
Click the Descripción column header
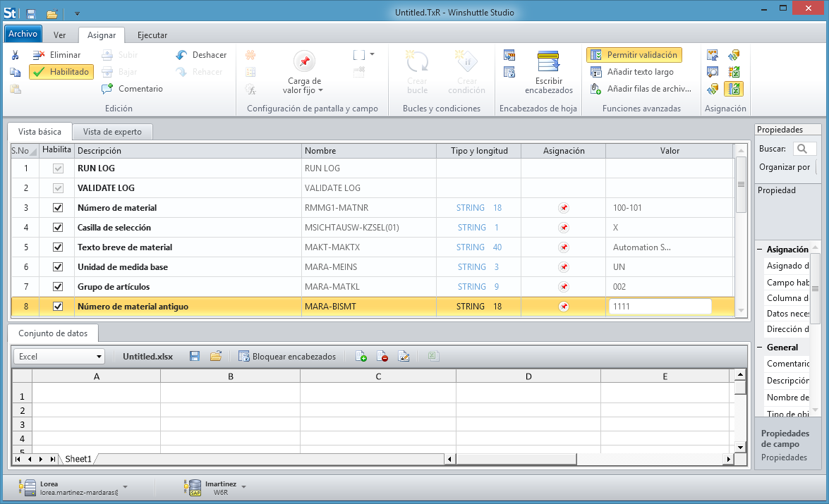[x=188, y=151]
